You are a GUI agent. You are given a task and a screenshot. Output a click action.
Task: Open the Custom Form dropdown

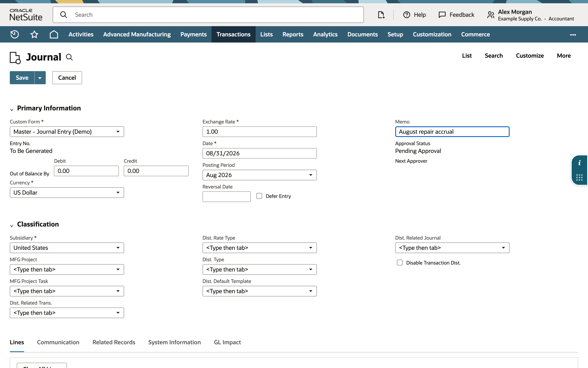coord(67,132)
